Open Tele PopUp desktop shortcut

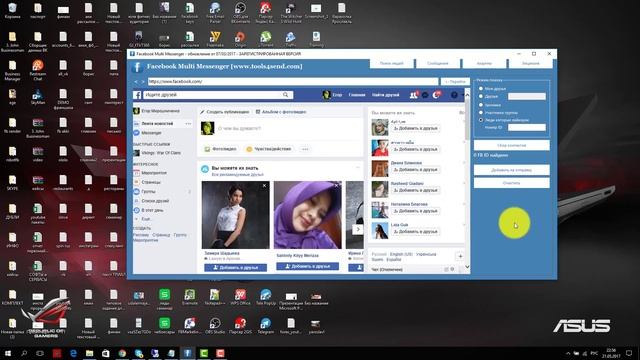pyautogui.click(x=266, y=297)
